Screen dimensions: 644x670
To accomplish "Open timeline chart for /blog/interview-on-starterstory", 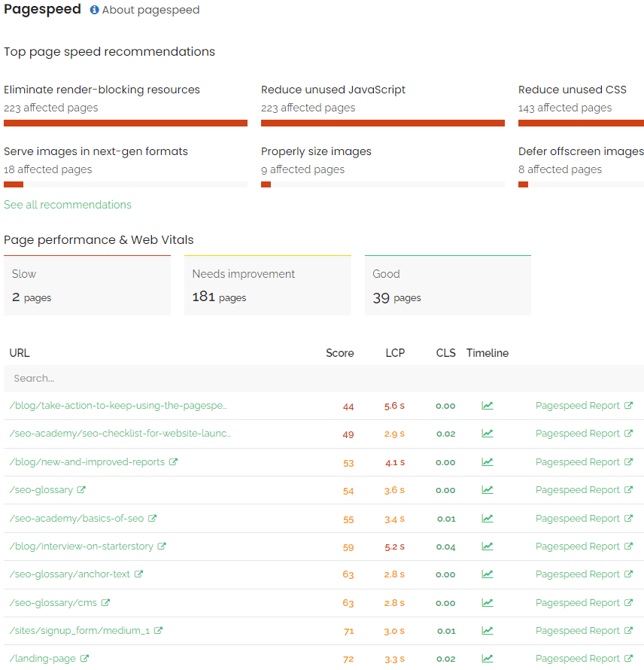I will point(488,546).
